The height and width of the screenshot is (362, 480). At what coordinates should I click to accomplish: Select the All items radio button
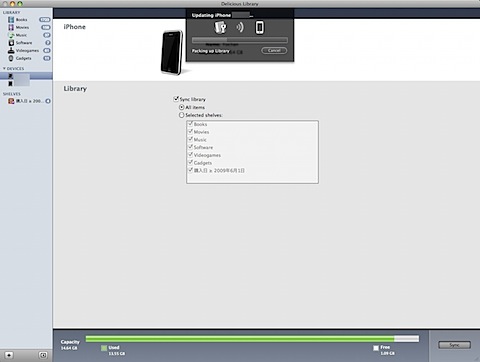[x=182, y=107]
